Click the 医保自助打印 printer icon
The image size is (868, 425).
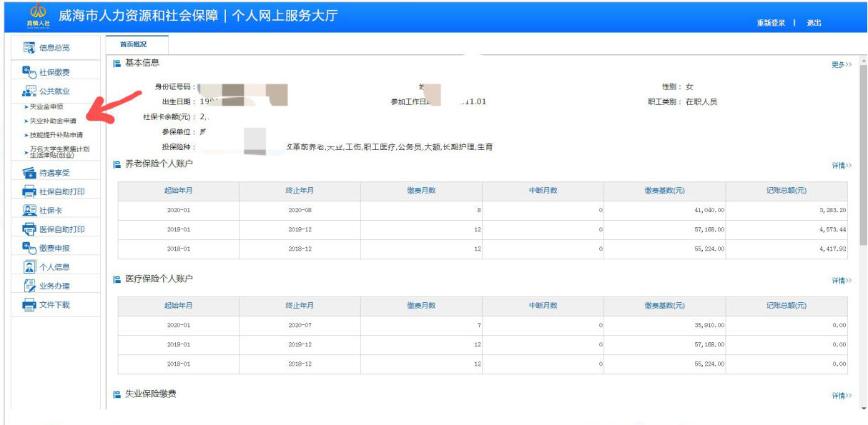[x=29, y=229]
